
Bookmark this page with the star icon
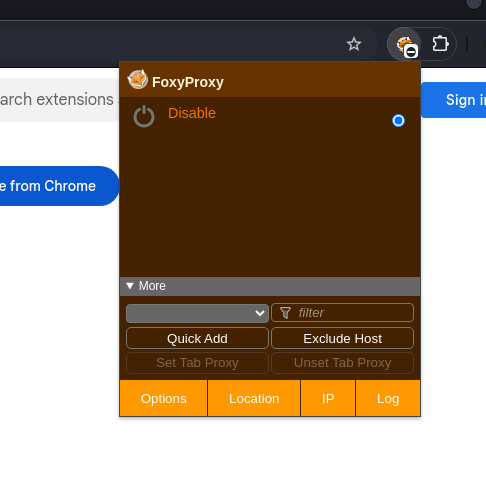point(354,44)
